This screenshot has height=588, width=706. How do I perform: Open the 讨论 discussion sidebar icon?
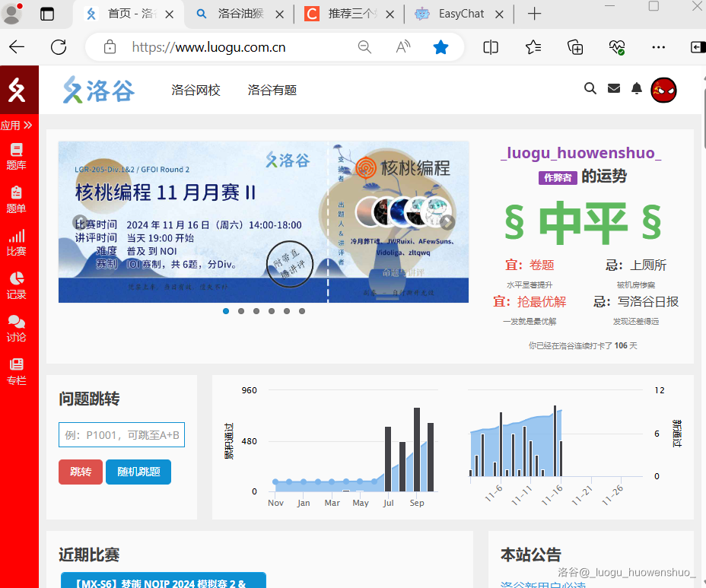point(16,328)
